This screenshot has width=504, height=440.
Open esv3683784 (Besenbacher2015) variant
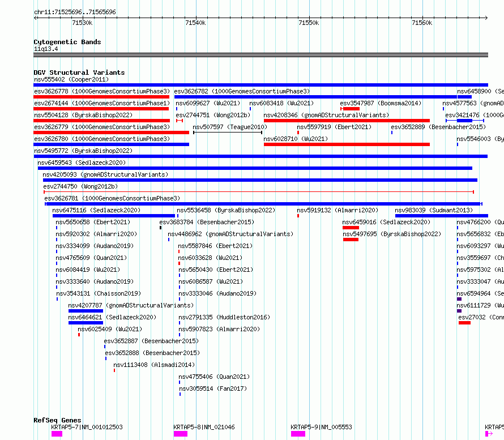pyautogui.click(x=207, y=222)
